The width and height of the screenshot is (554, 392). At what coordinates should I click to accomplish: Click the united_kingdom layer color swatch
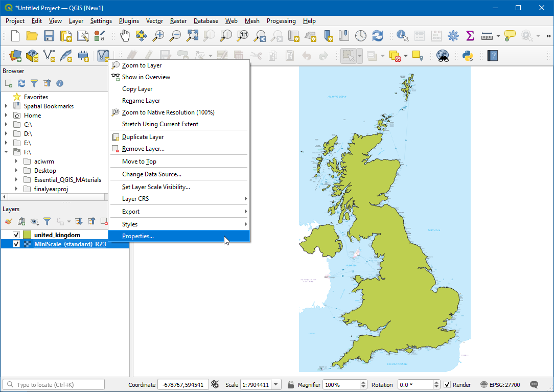pyautogui.click(x=27, y=235)
